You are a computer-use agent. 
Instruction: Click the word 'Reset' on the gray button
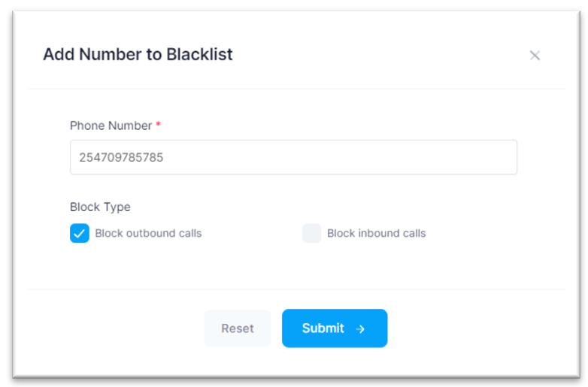(238, 328)
